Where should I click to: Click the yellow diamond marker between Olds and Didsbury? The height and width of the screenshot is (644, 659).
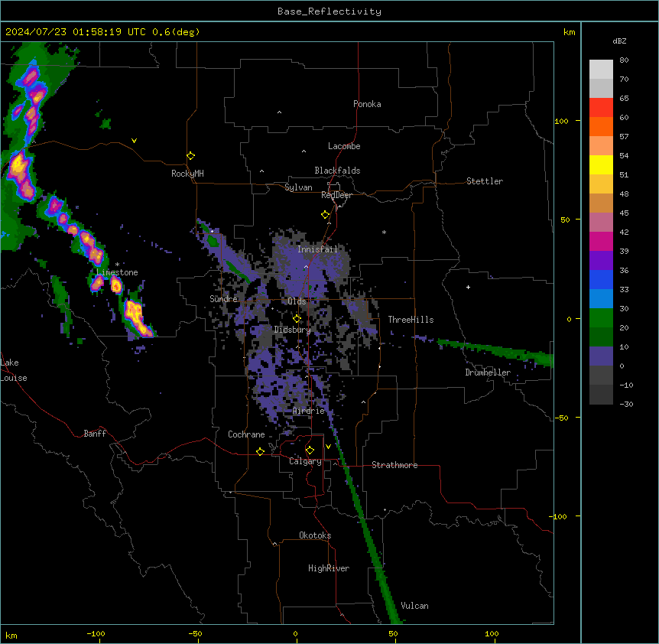(x=297, y=318)
